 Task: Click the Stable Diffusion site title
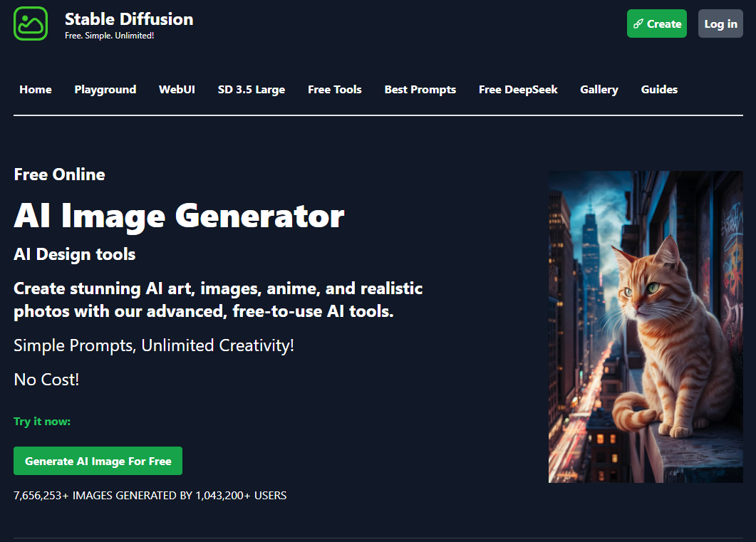point(128,19)
